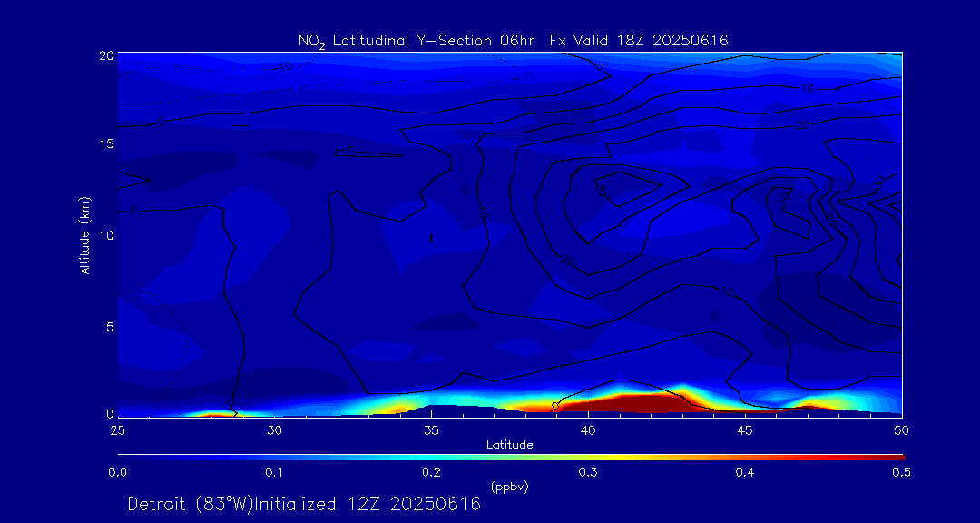Click the plot title 'NO2 Latitudinal Y-Section 06hr'
980x523 pixels.
[415, 41]
